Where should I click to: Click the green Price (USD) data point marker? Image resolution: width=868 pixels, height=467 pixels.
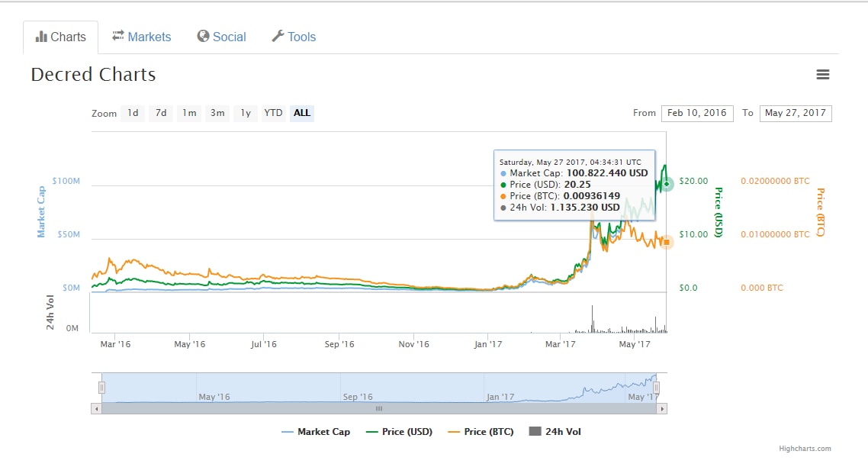[x=667, y=183]
